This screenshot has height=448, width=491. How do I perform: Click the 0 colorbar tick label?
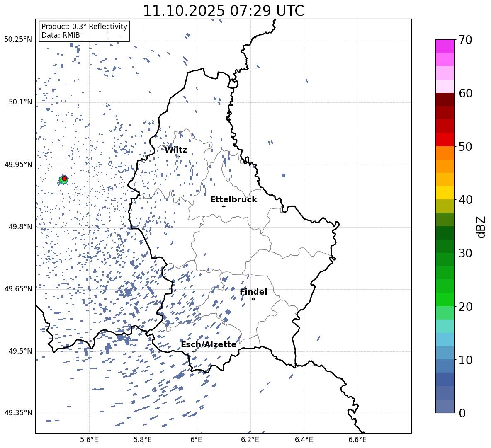click(x=462, y=413)
